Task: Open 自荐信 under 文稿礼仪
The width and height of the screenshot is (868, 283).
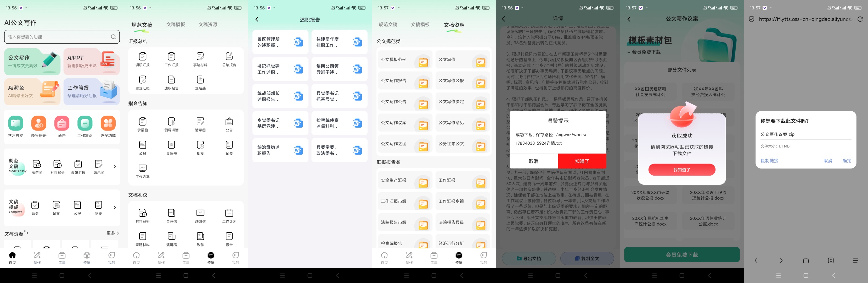Action: [172, 216]
